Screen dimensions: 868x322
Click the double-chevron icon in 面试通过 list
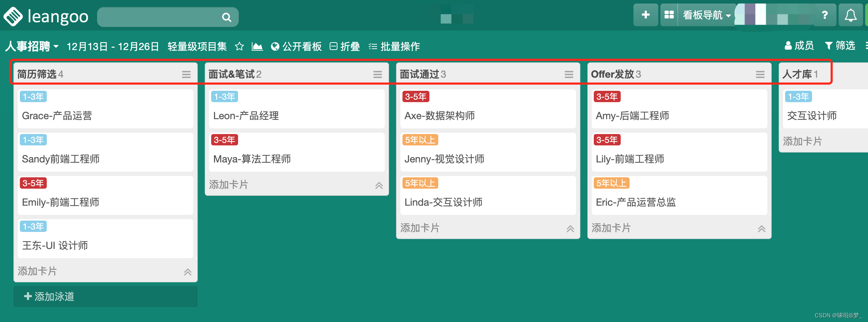[x=570, y=228]
